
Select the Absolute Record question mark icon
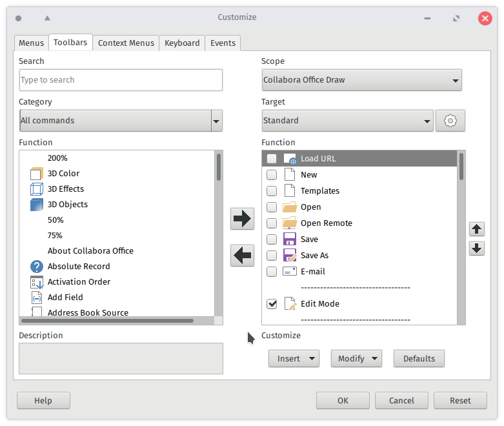tap(36, 267)
